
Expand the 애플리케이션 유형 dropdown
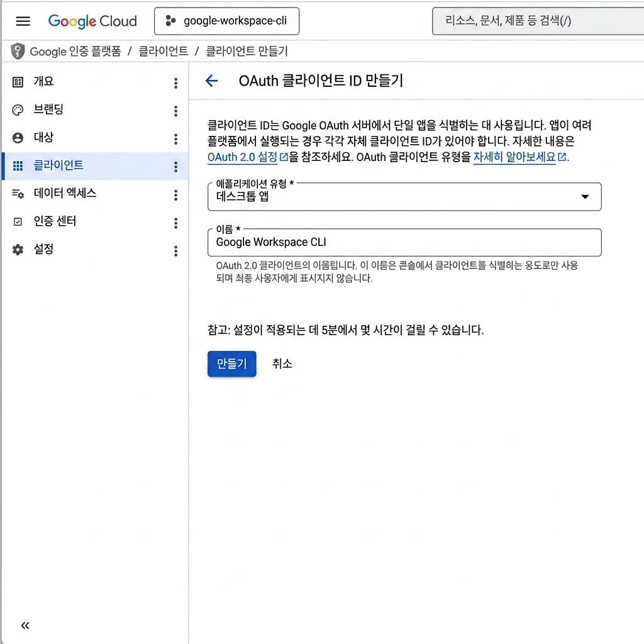tap(404, 197)
